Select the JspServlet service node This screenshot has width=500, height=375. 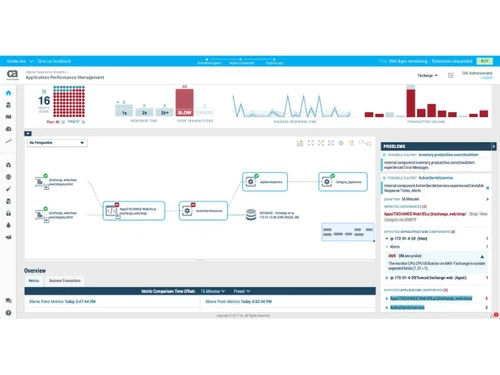[265, 182]
